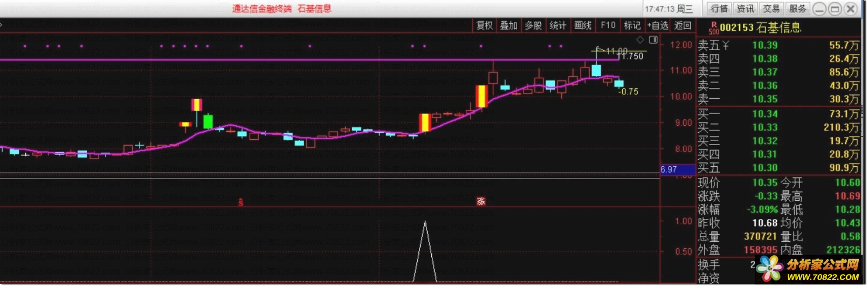Click 今开 value 10.60
This screenshot has width=868, height=286.
point(848,183)
